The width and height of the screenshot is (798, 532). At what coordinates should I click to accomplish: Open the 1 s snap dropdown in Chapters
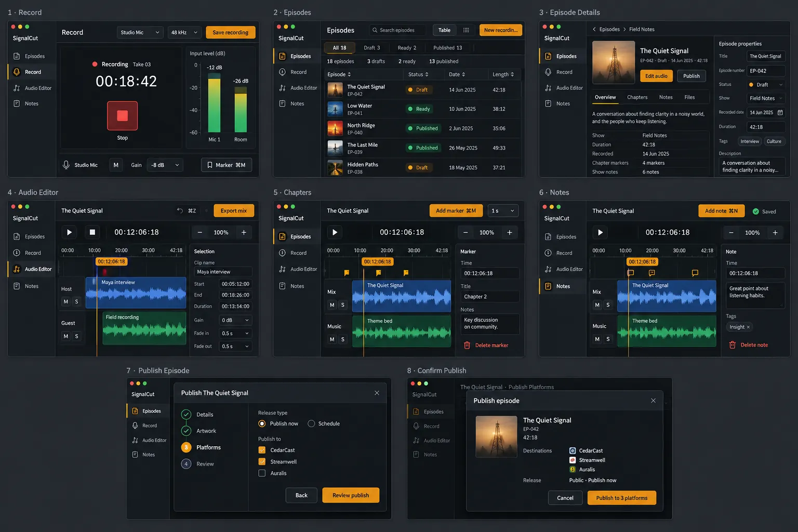point(503,210)
